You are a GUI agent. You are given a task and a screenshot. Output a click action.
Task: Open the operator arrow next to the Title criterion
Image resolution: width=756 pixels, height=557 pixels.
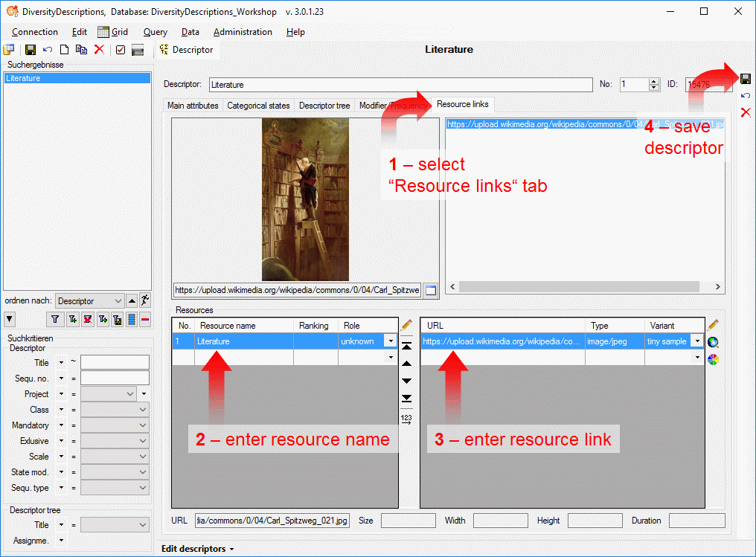coord(61,362)
